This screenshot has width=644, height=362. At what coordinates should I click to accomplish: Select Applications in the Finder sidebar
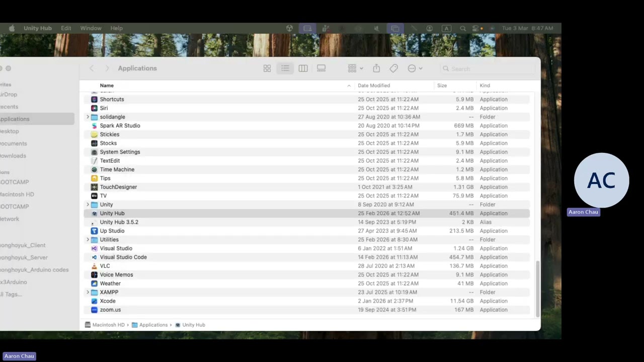(36, 119)
